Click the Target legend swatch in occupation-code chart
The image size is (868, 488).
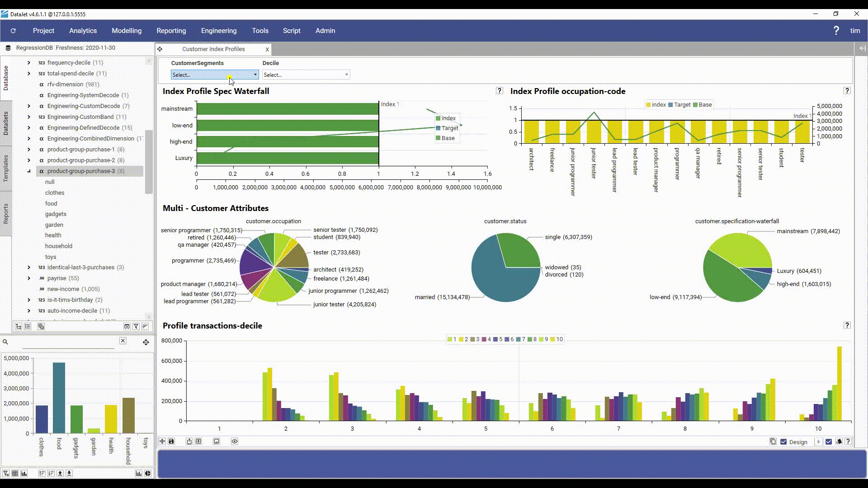point(671,105)
